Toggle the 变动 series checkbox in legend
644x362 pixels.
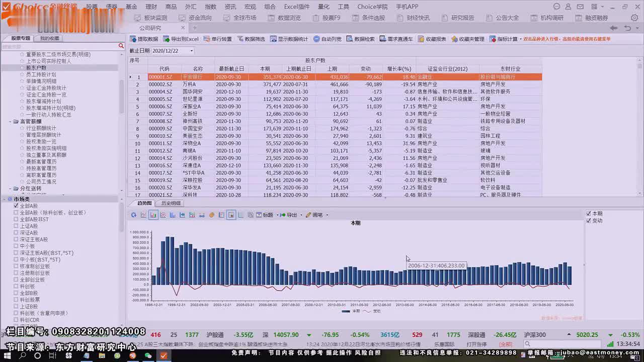[x=589, y=221]
